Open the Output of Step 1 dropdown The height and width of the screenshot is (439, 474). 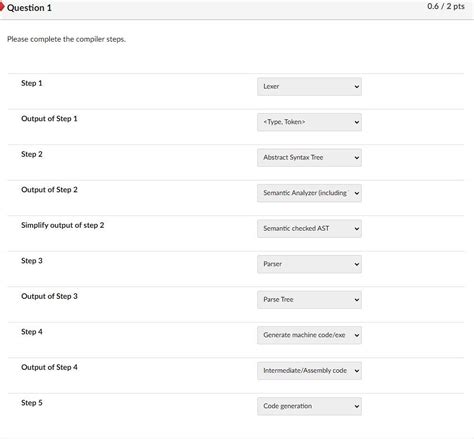click(309, 122)
